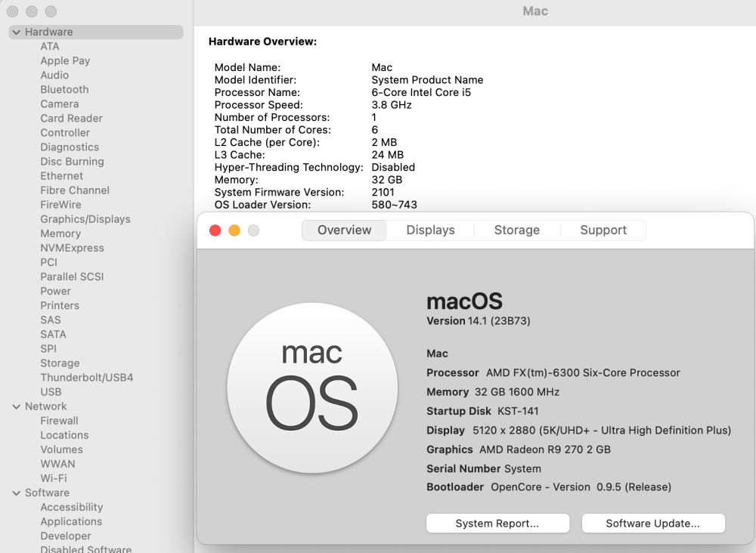This screenshot has height=553, width=756.
Task: Collapse the Software section chevron
Action: tap(17, 493)
